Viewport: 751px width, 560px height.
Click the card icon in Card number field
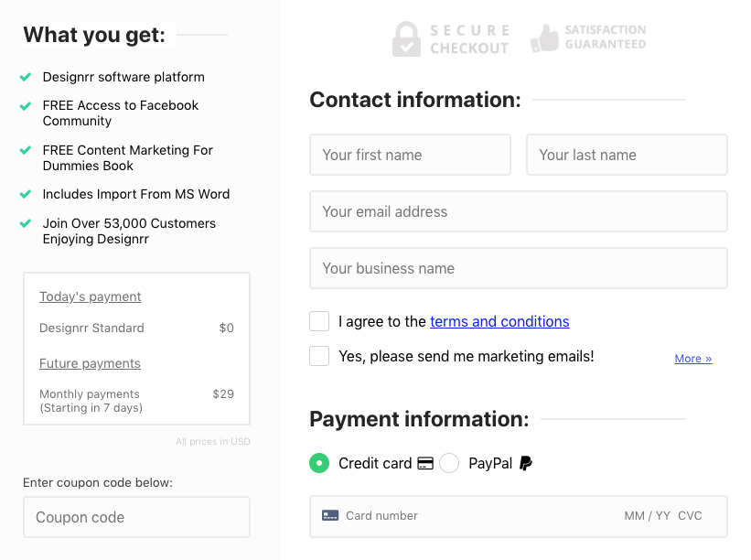click(330, 516)
